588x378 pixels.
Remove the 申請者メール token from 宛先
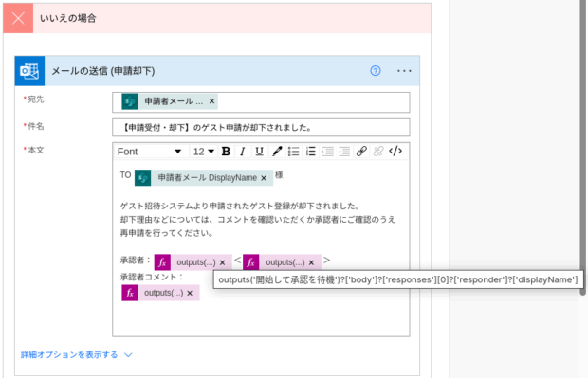(211, 101)
